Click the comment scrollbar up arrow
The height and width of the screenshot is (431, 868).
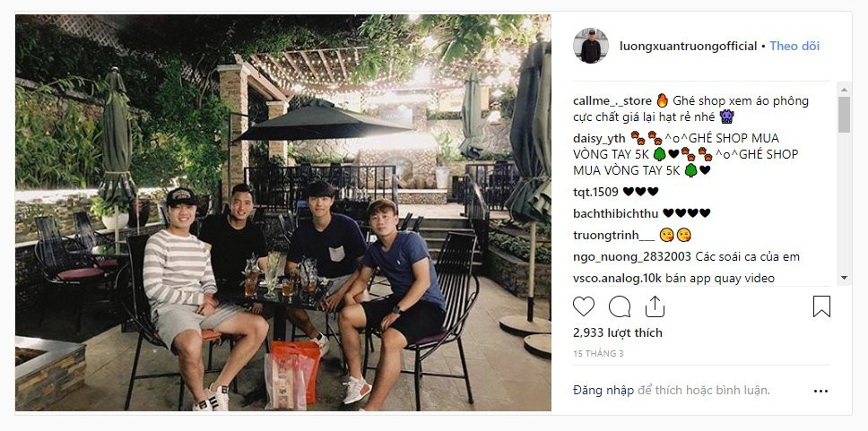(844, 90)
